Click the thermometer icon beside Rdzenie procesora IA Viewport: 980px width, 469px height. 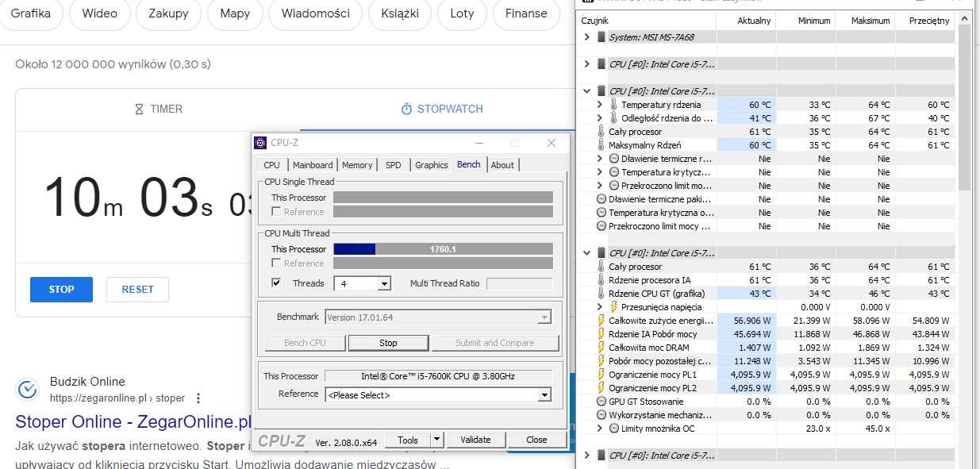coord(601,280)
